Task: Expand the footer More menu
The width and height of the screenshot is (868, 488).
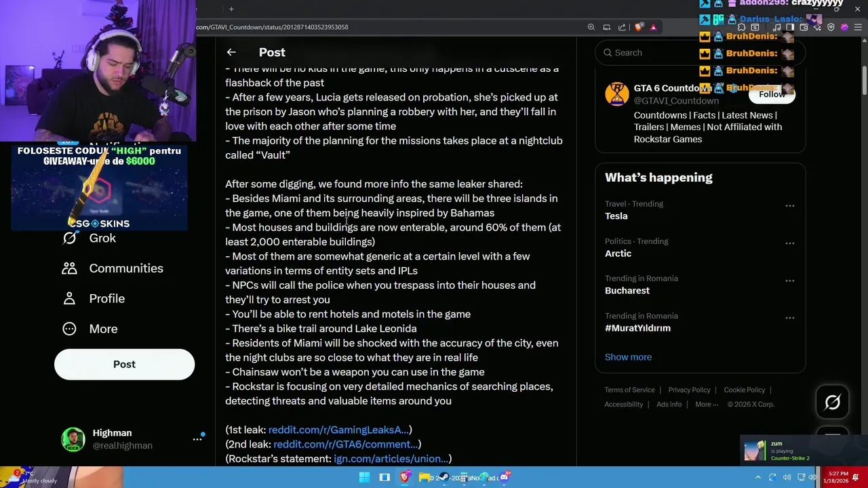Action: [707, 404]
